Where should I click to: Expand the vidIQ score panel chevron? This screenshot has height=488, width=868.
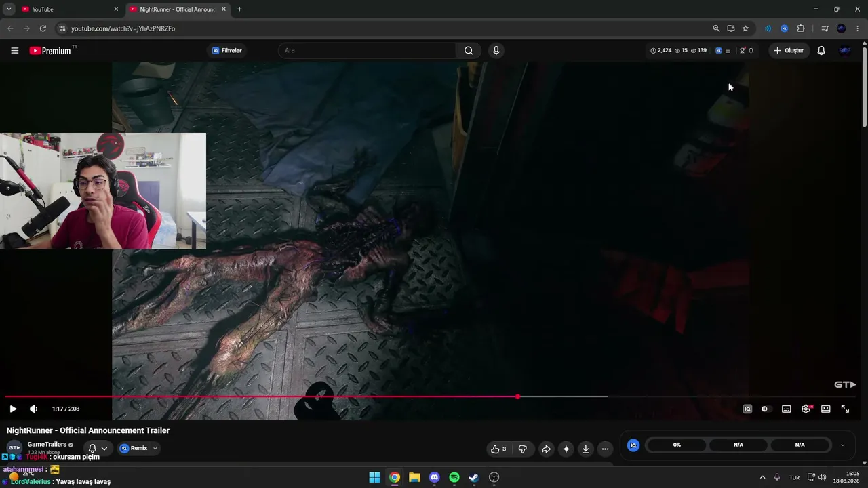click(x=842, y=445)
